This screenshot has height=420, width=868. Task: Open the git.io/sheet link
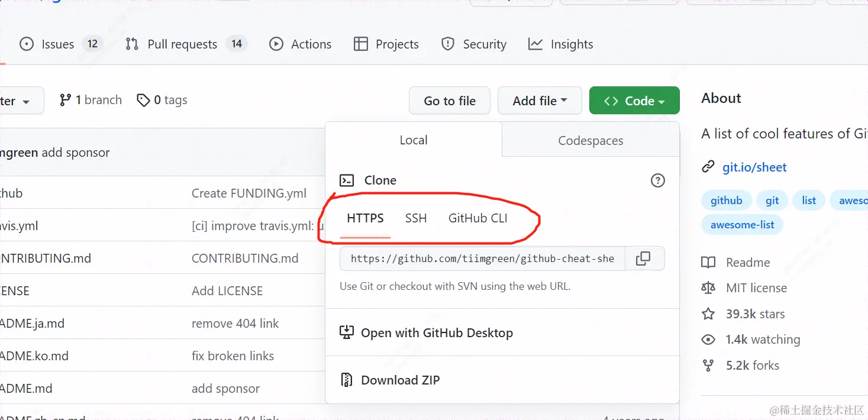[x=754, y=167]
